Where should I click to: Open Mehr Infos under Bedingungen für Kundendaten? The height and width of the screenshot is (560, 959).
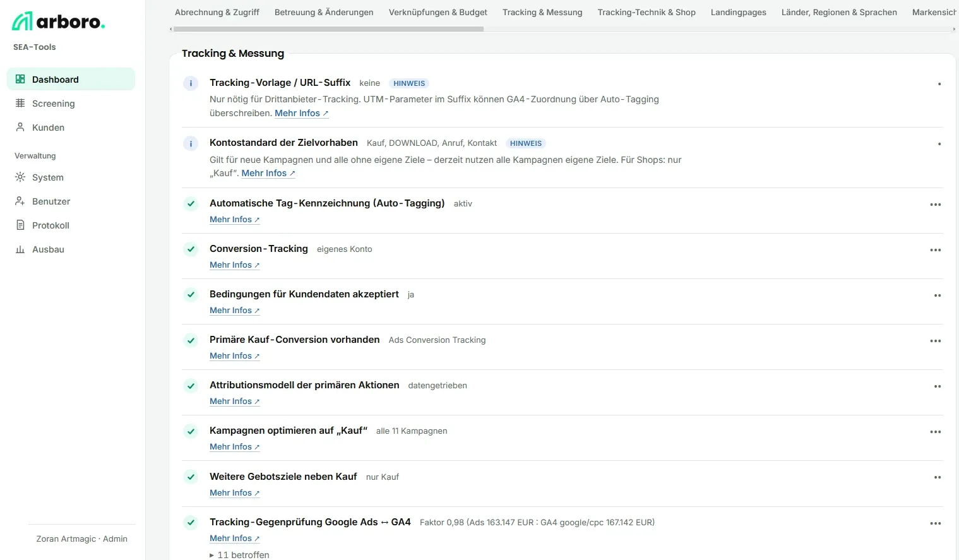[235, 310]
